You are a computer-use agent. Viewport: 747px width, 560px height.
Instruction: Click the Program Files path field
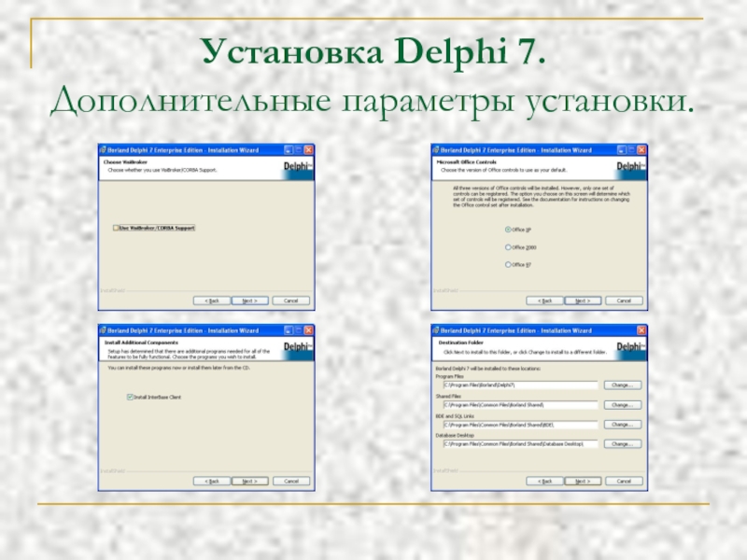pyautogui.click(x=520, y=385)
